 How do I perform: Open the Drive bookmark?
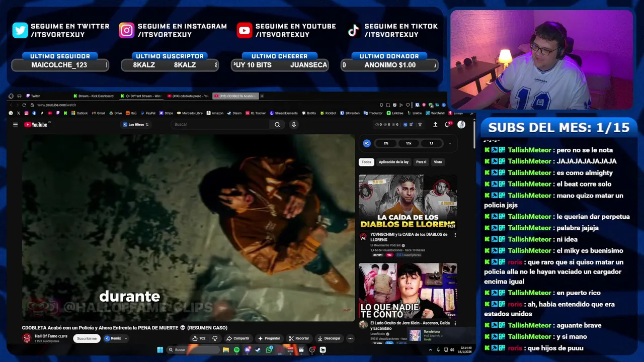[116, 113]
